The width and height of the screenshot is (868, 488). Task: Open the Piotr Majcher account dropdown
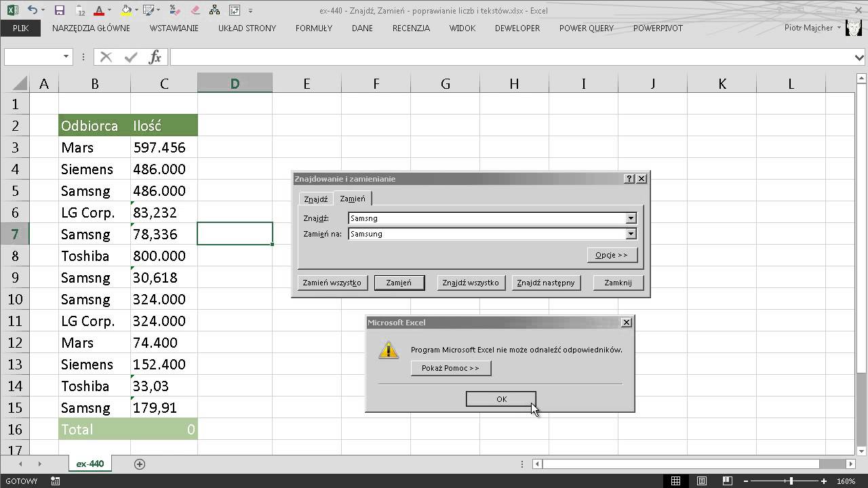tap(840, 28)
